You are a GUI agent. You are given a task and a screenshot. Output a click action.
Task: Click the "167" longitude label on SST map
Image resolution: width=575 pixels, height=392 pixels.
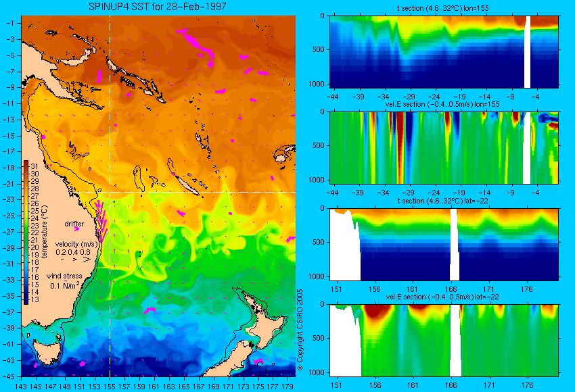198,386
